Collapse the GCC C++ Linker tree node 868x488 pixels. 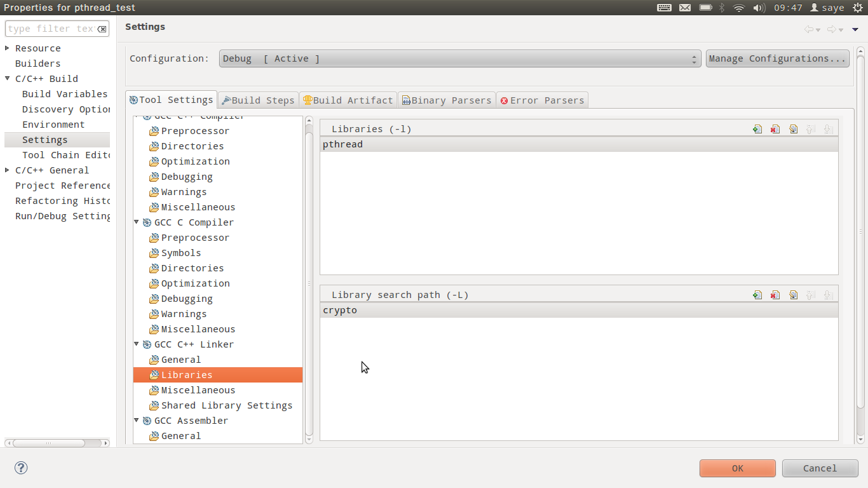coord(137,344)
